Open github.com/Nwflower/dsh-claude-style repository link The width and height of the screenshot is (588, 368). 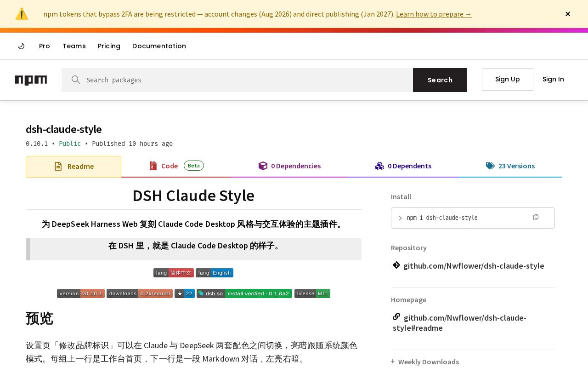point(474,265)
